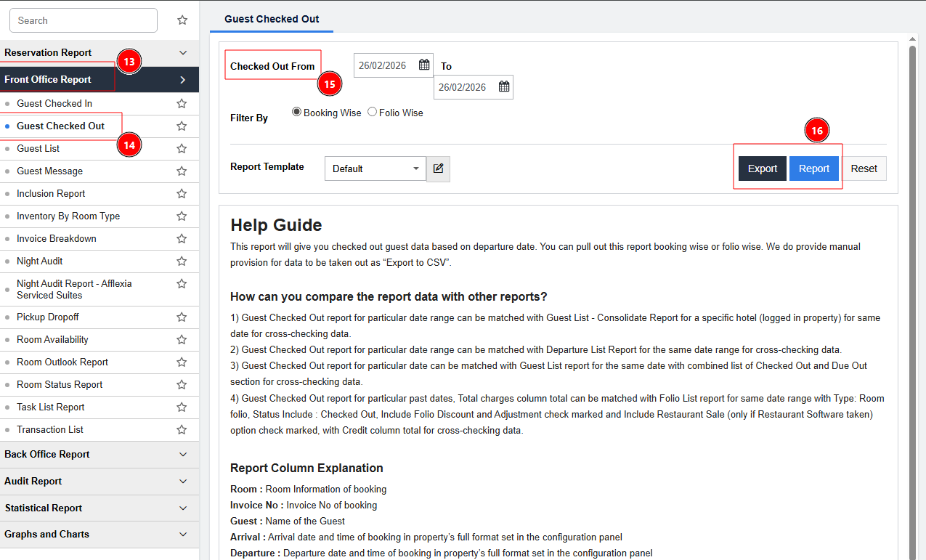The width and height of the screenshot is (926, 560).
Task: Expand Reservation Report section
Action: click(x=99, y=53)
